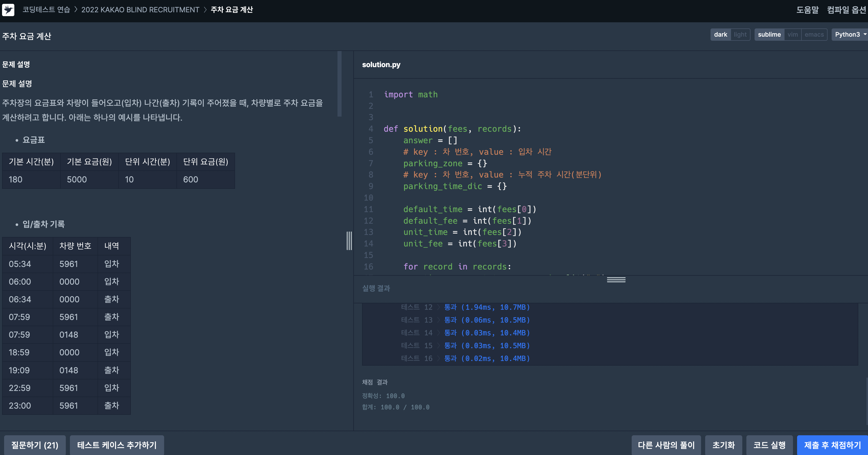Screen dimensions: 868x455
Task: Click the horizontal resize handle above results
Action: [x=616, y=280]
